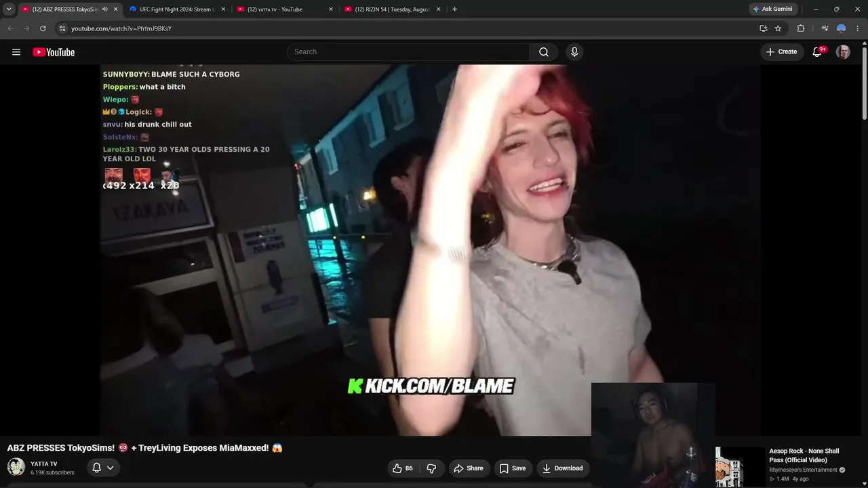Click the browser address bar URL
Viewport: 868px width, 488px height.
click(x=121, y=28)
